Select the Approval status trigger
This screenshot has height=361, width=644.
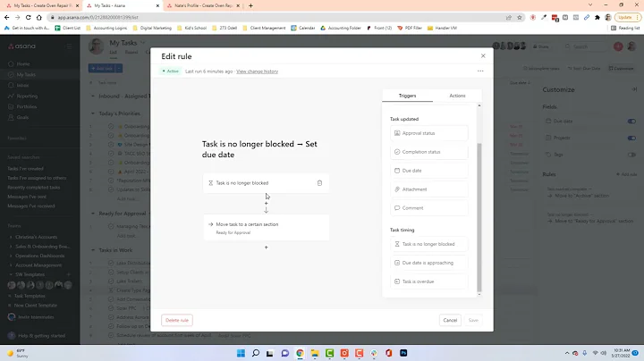click(428, 133)
